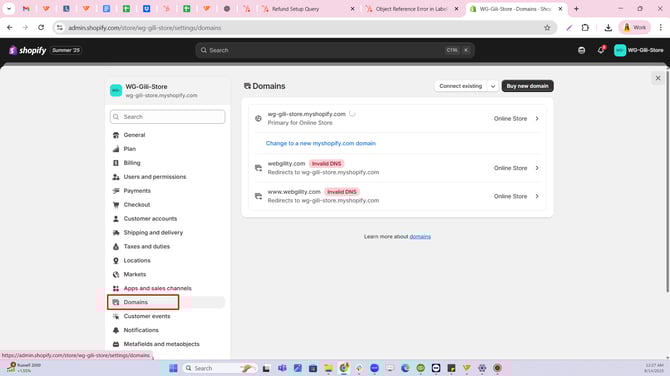
Task: Expand the wg-gili-store.myshopify.com row chevron
Action: coord(537,118)
